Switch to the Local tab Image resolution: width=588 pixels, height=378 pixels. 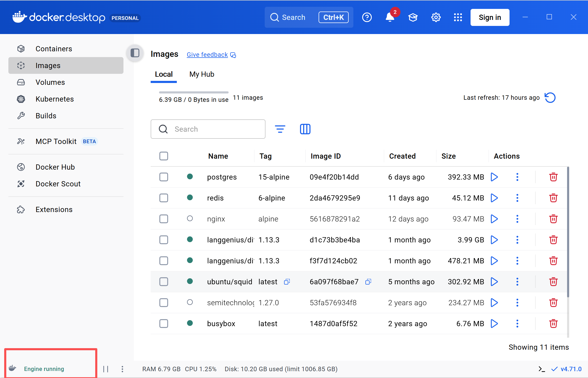[x=164, y=74]
